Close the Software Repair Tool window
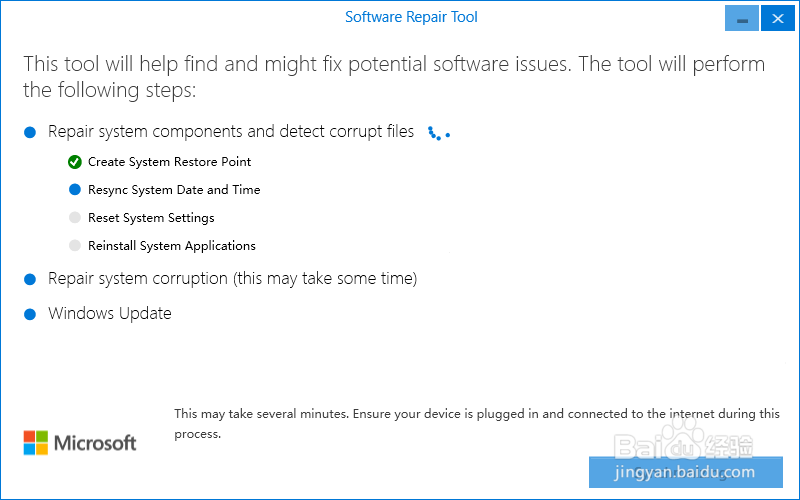 773,19
